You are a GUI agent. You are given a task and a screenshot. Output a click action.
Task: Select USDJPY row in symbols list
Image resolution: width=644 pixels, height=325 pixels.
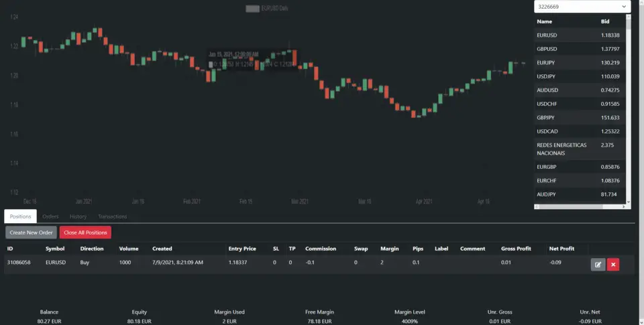click(x=580, y=76)
